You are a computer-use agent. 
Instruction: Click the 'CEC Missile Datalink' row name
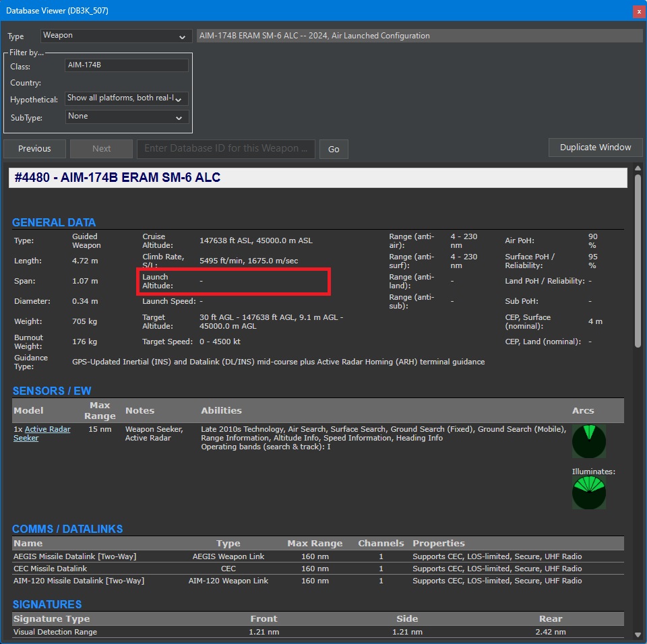(50, 569)
